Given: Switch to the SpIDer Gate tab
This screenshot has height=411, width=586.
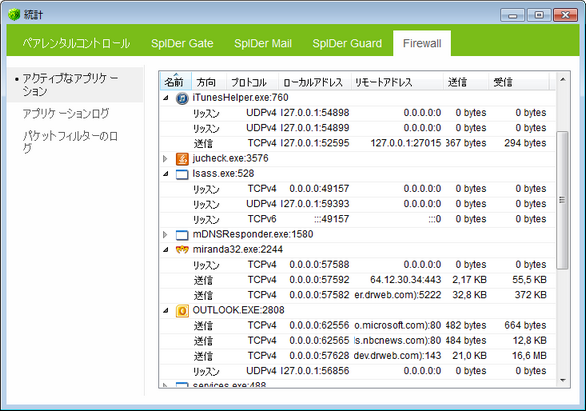Looking at the screenshot, I should point(182,43).
